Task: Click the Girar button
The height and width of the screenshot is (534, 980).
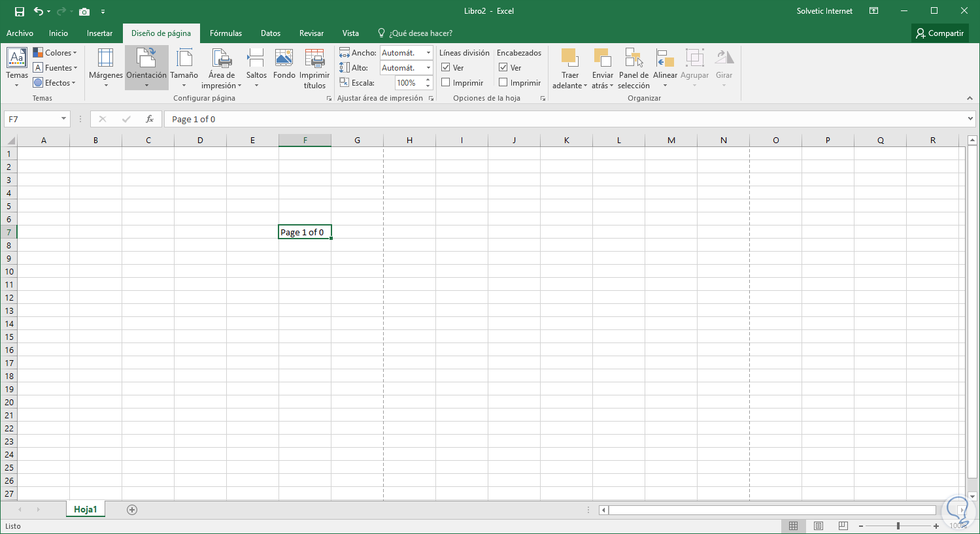Action: pyautogui.click(x=724, y=68)
